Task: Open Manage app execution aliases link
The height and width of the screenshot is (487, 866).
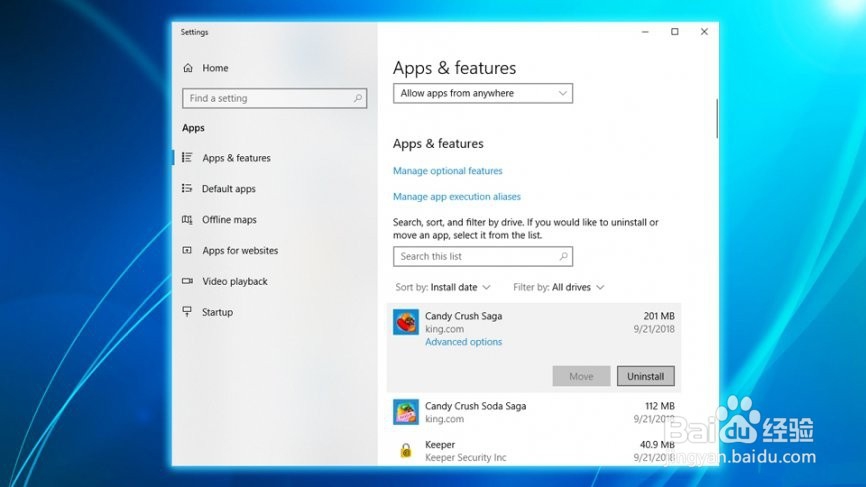Action: tap(457, 197)
